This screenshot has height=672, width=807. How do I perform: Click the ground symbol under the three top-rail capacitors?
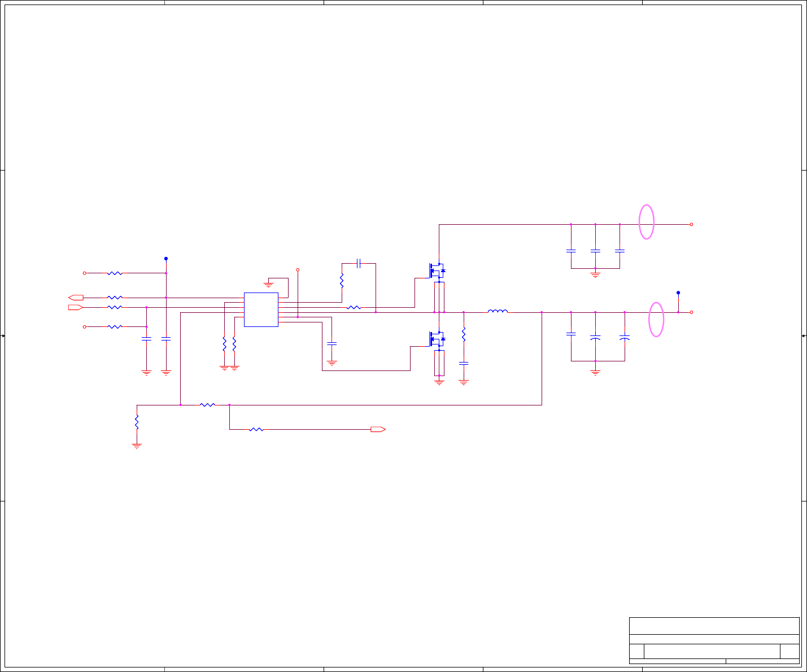595,275
